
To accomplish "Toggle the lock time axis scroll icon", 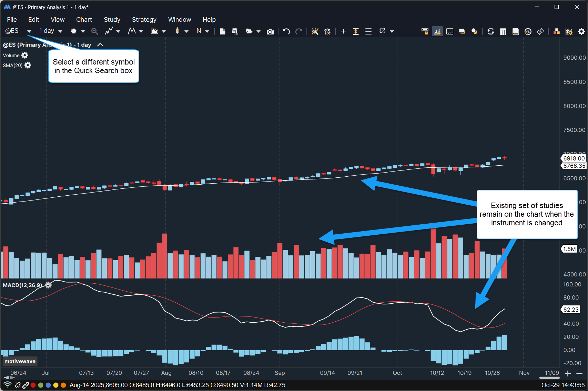I will (425, 31).
